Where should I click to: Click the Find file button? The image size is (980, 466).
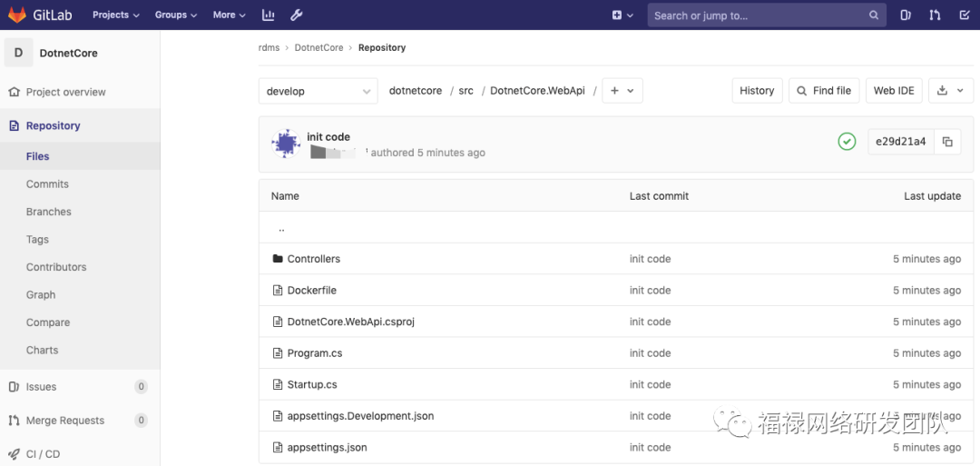(x=824, y=91)
